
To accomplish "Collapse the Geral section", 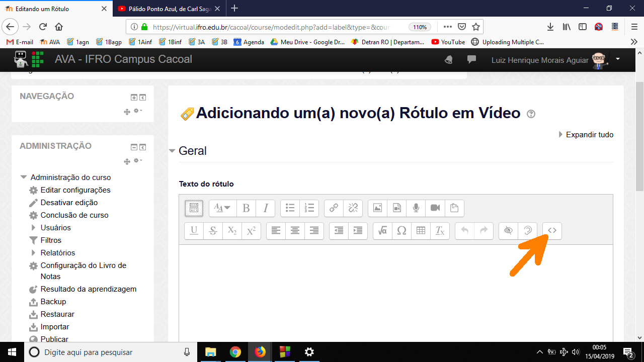I will click(x=173, y=151).
